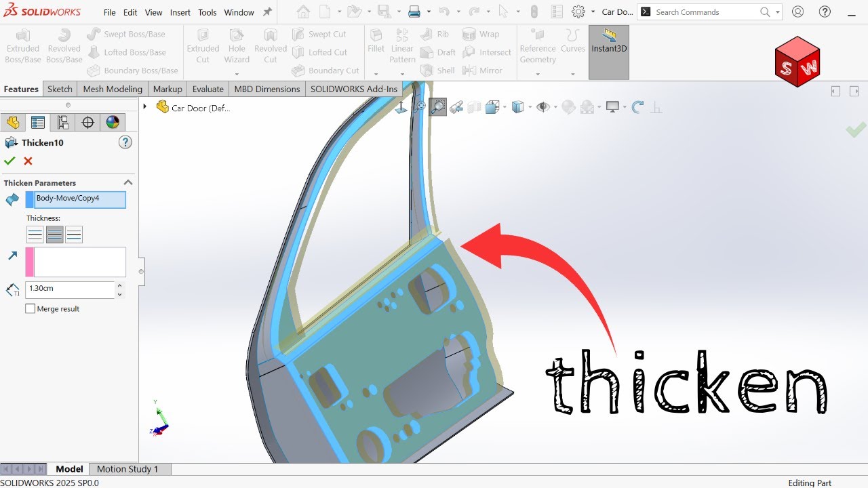Switch to the Motion Study 1 tab

pos(127,469)
